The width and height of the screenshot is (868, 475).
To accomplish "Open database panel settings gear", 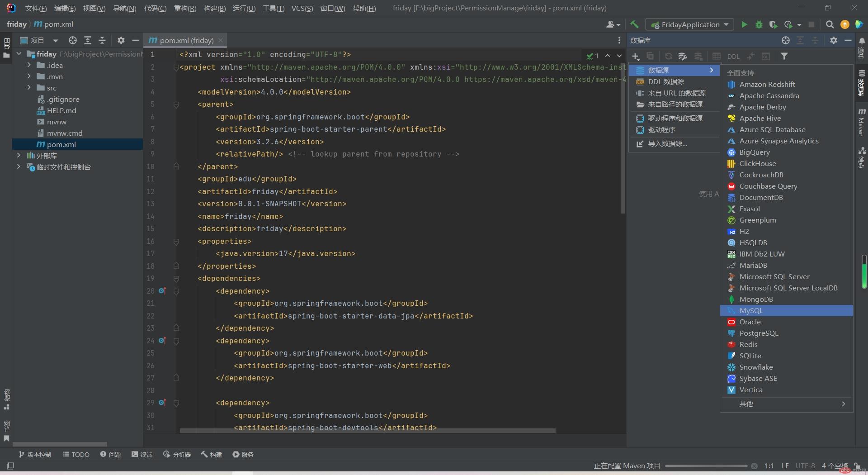I will [x=833, y=40].
